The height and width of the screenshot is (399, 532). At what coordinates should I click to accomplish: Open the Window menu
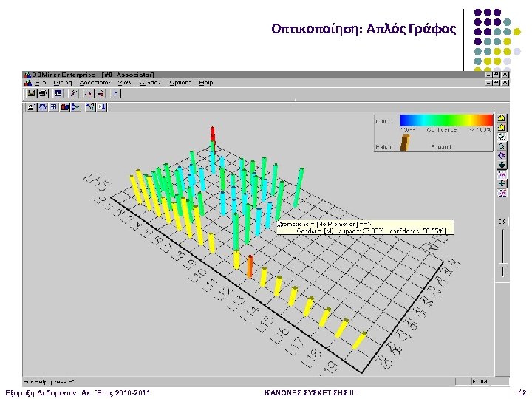coord(151,83)
